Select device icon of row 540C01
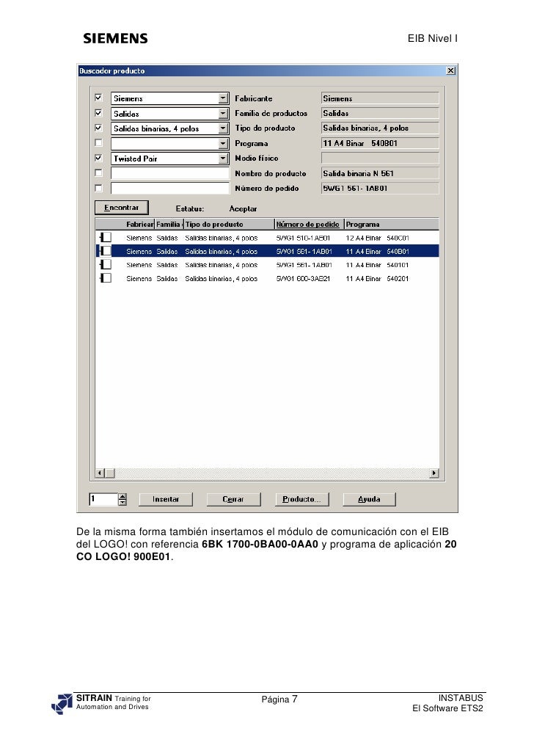 point(105,238)
